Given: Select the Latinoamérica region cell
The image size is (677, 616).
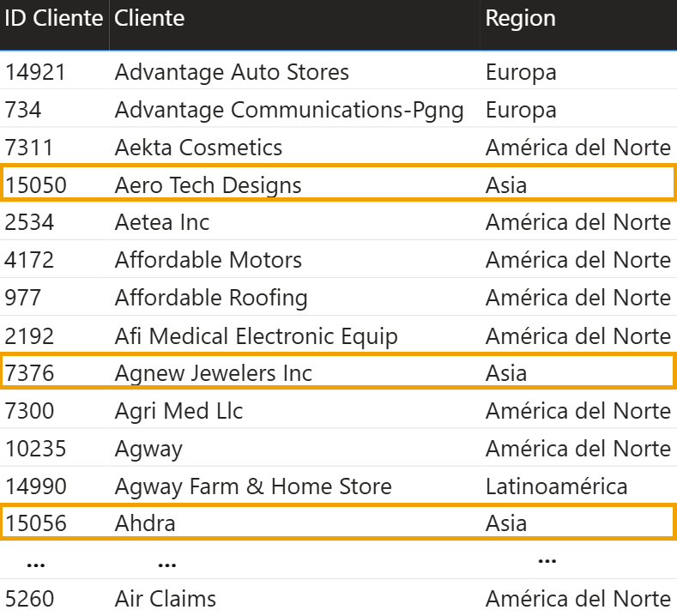Looking at the screenshot, I should (556, 486).
